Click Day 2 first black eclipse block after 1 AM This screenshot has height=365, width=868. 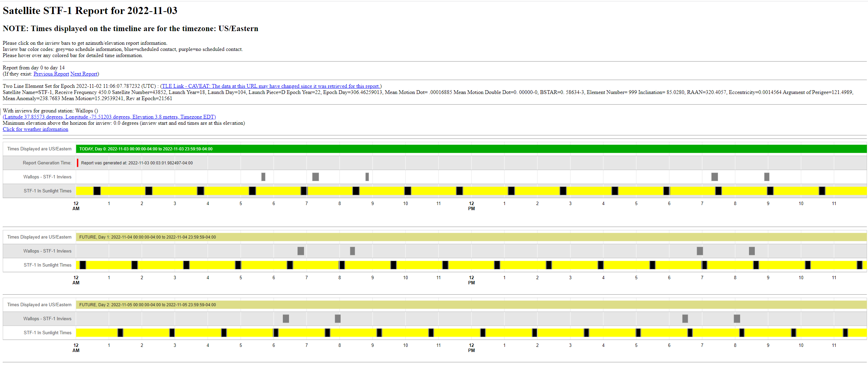pos(120,333)
